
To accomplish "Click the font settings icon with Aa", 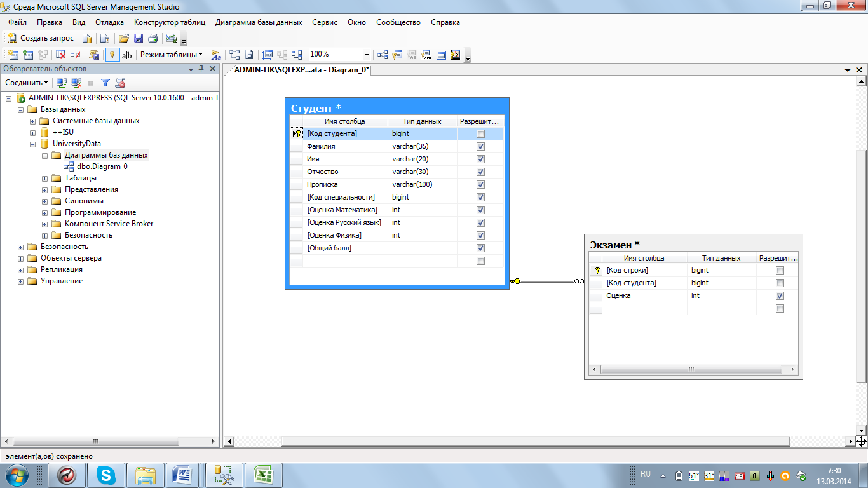I will click(216, 55).
